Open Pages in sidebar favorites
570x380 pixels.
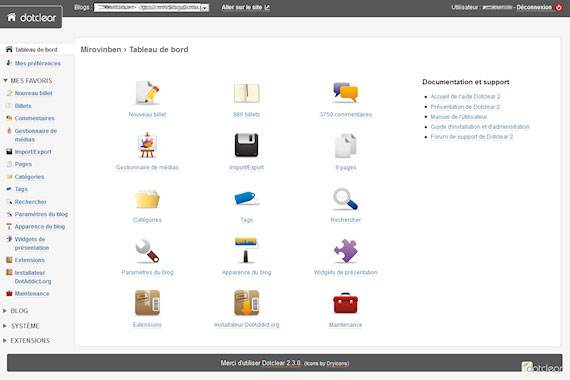coord(23,164)
